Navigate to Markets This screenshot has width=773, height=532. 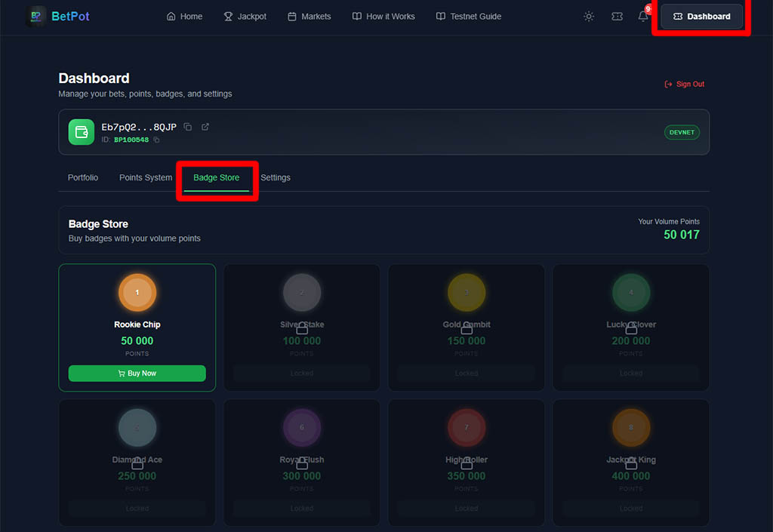309,17
